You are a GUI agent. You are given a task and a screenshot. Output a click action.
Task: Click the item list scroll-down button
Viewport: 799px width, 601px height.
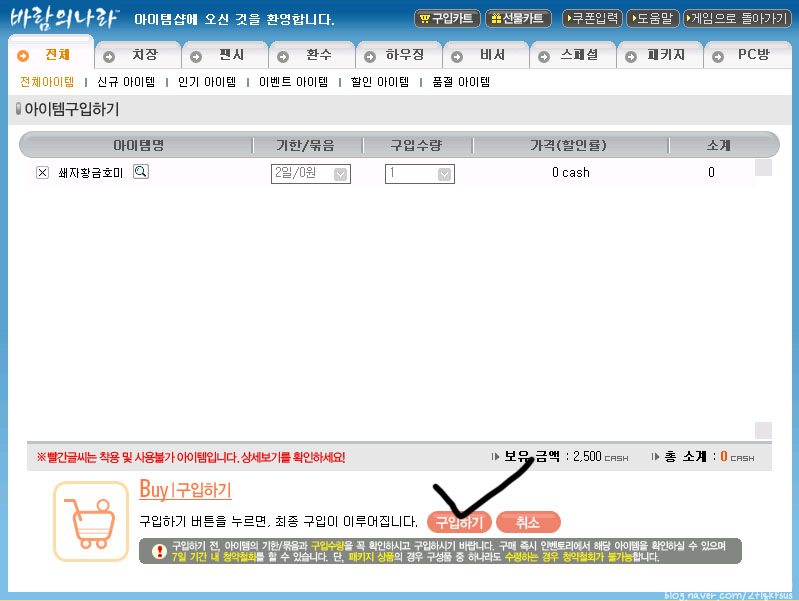click(x=763, y=430)
